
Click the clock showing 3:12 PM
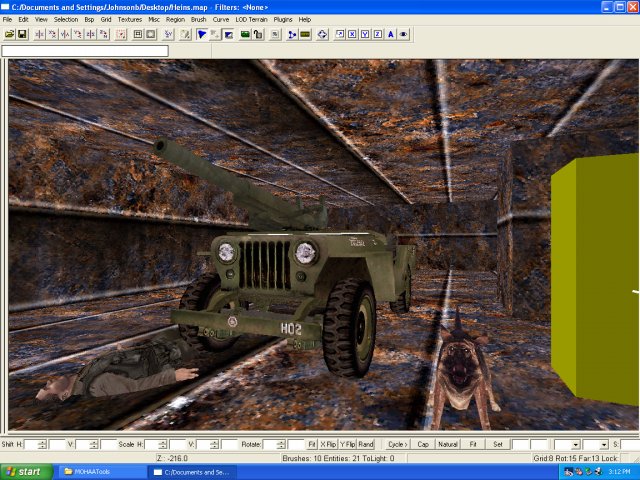(x=619, y=472)
